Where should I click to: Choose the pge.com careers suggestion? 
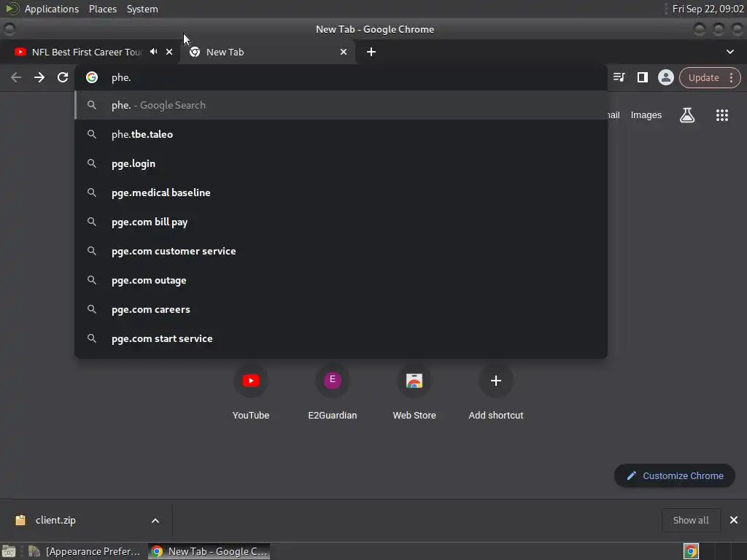pos(341,309)
